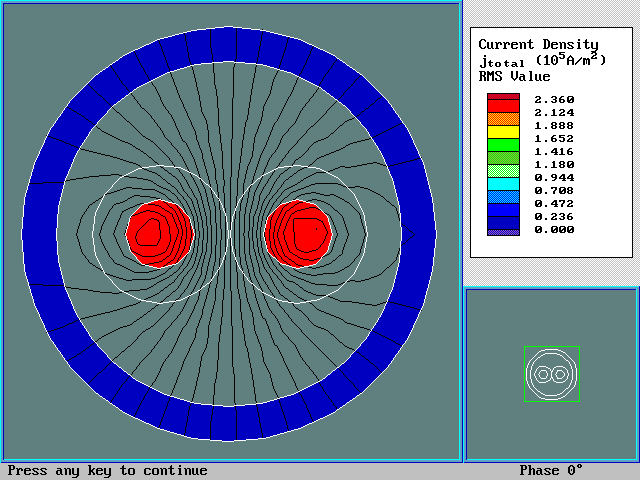Click the RMS Value label
The width and height of the screenshot is (640, 480).
514,76
